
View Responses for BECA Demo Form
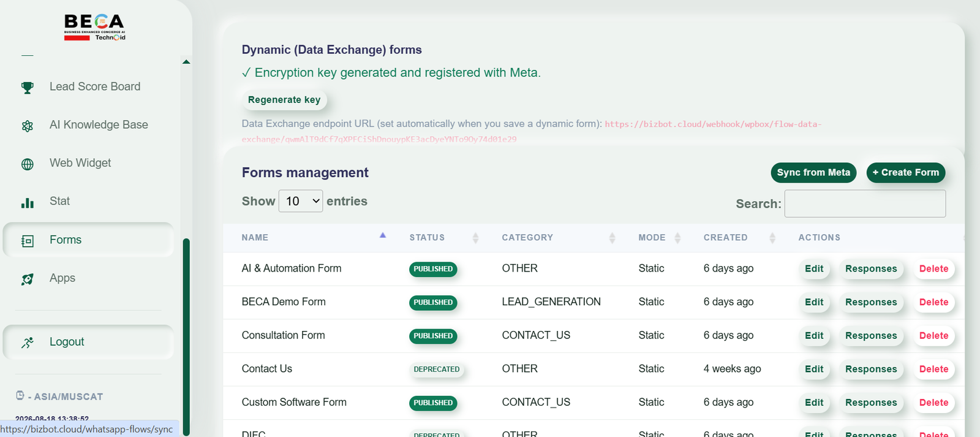[x=871, y=302]
